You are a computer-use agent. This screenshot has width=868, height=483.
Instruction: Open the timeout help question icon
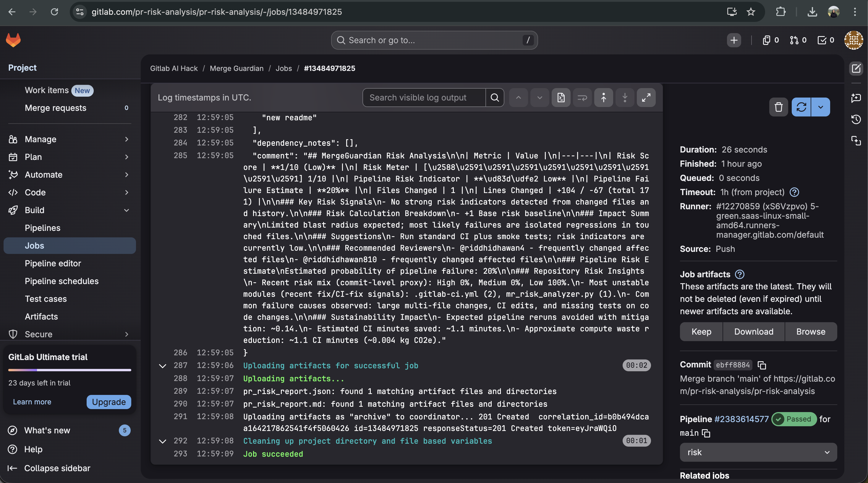click(794, 192)
